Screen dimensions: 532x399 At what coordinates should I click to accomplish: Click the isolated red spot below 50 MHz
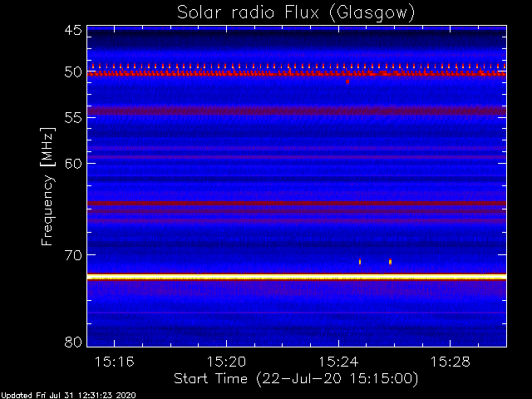pyautogui.click(x=347, y=81)
